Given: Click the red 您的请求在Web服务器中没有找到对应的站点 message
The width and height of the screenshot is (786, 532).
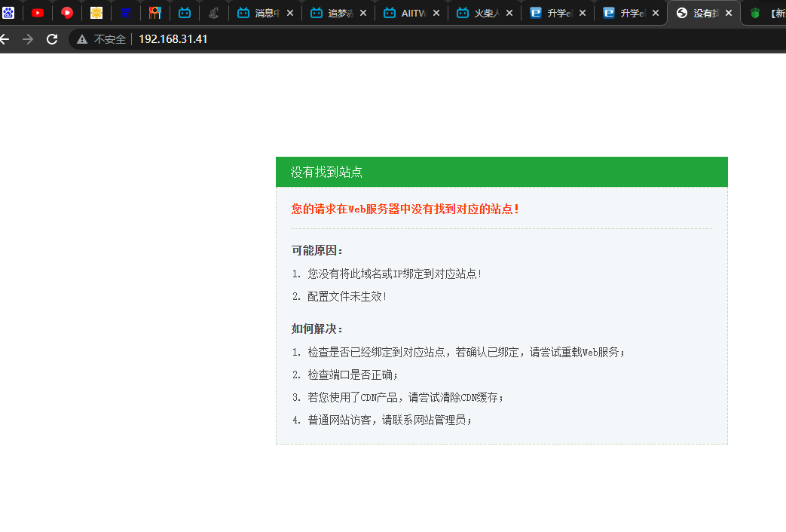Looking at the screenshot, I should tap(405, 209).
